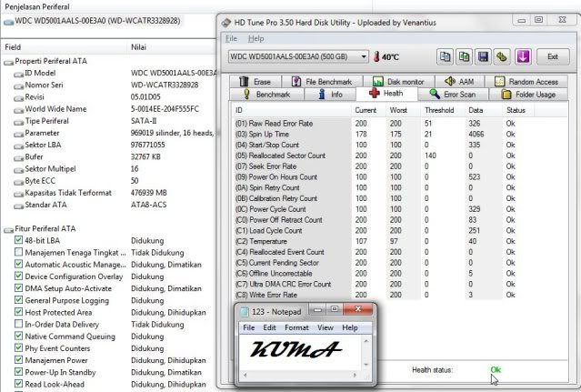Open the View menu in Notepad

click(x=326, y=327)
